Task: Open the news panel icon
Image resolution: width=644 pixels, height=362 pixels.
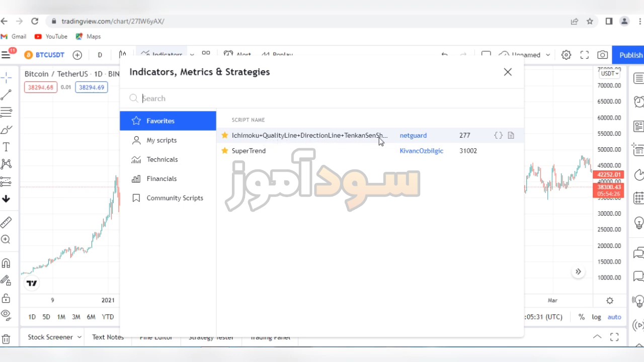Action: [x=638, y=126]
